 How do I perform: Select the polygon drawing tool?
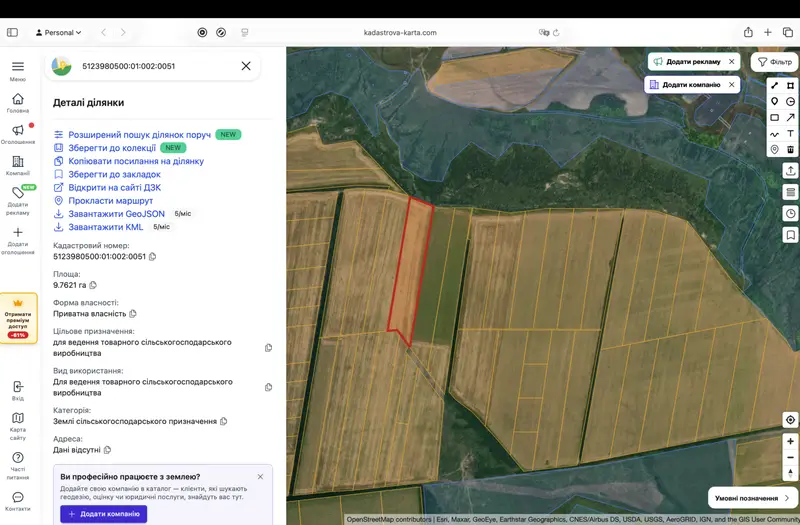790,85
